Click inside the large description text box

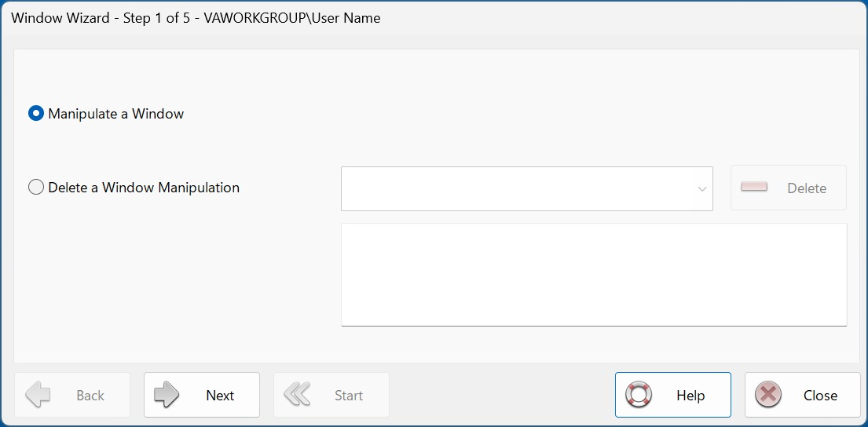coord(594,275)
